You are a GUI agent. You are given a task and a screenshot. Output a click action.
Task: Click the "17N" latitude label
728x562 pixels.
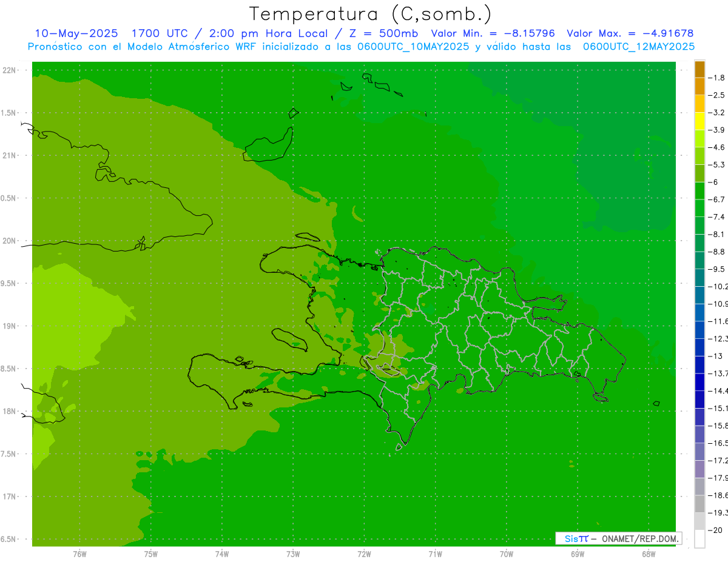(x=10, y=497)
